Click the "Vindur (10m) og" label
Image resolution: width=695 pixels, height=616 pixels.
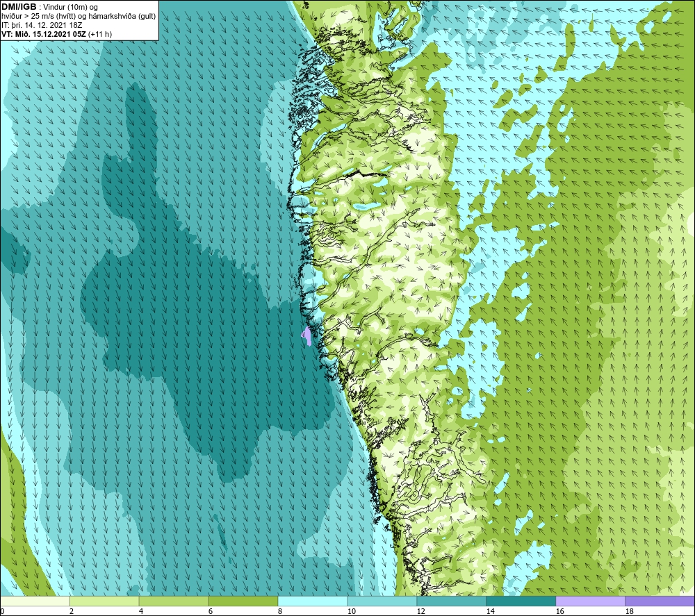[71, 8]
